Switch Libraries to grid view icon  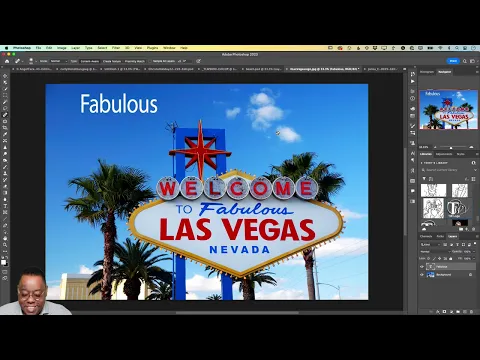click(x=473, y=179)
